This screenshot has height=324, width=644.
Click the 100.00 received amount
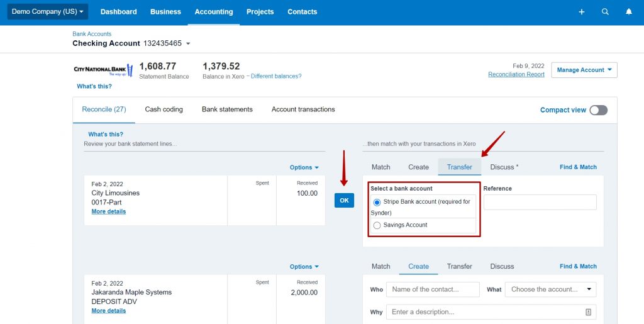(307, 193)
